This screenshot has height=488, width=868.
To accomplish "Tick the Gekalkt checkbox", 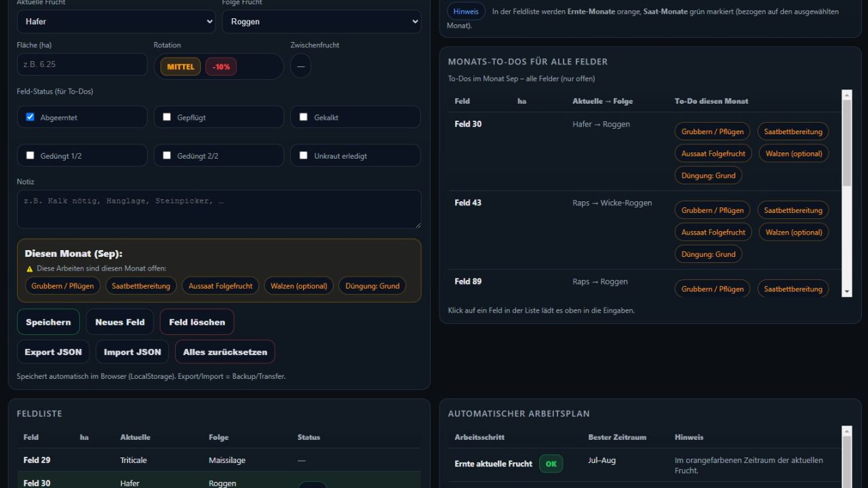I will coord(303,117).
